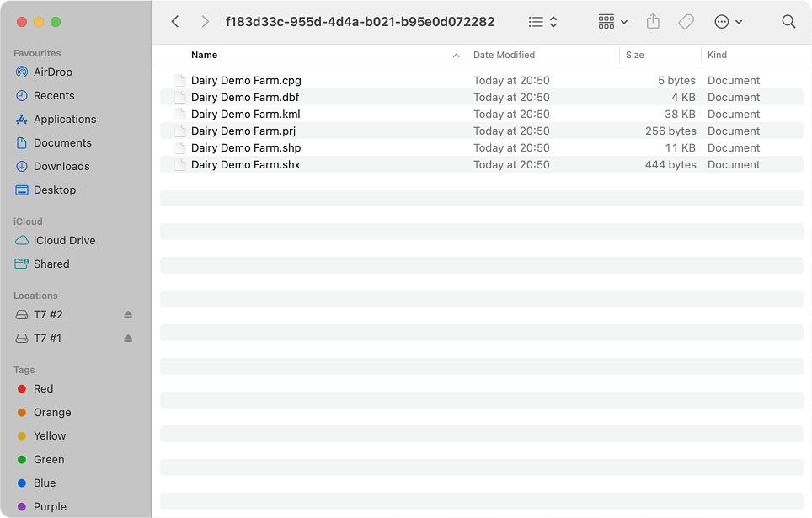The width and height of the screenshot is (812, 518).
Task: Expand the Group By options dropdown
Action: pos(613,22)
